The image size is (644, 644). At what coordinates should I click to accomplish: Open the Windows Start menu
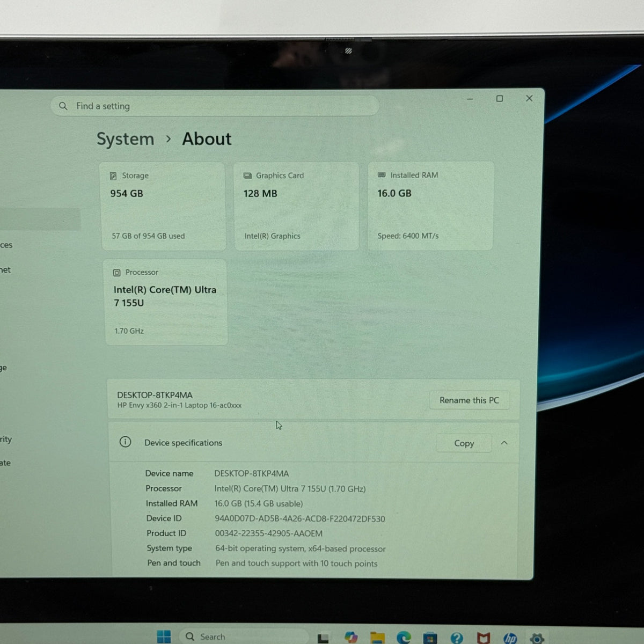coord(164,636)
